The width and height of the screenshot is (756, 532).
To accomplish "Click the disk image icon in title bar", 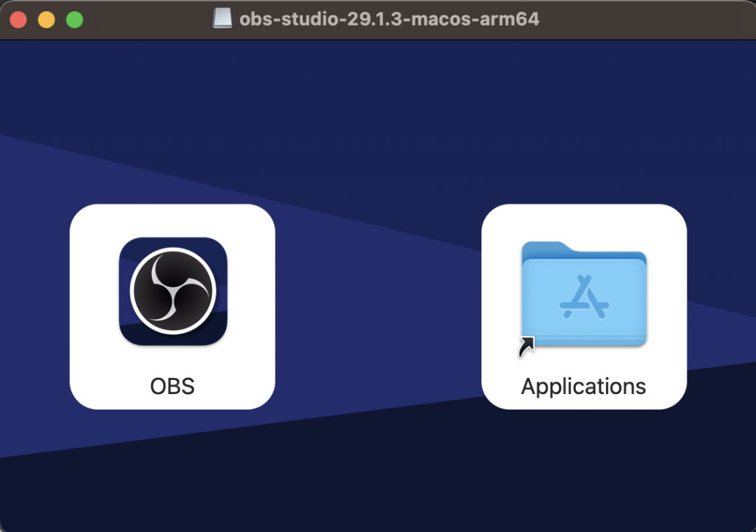I will (222, 18).
